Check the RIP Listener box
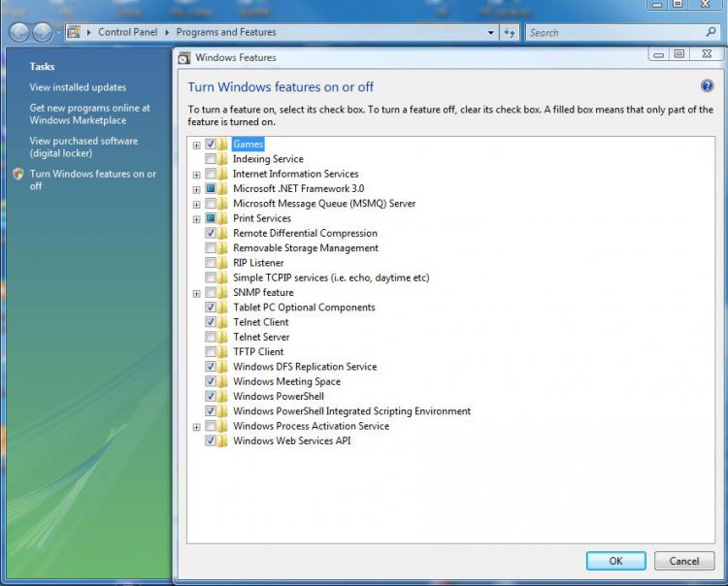728x586 pixels. point(211,263)
